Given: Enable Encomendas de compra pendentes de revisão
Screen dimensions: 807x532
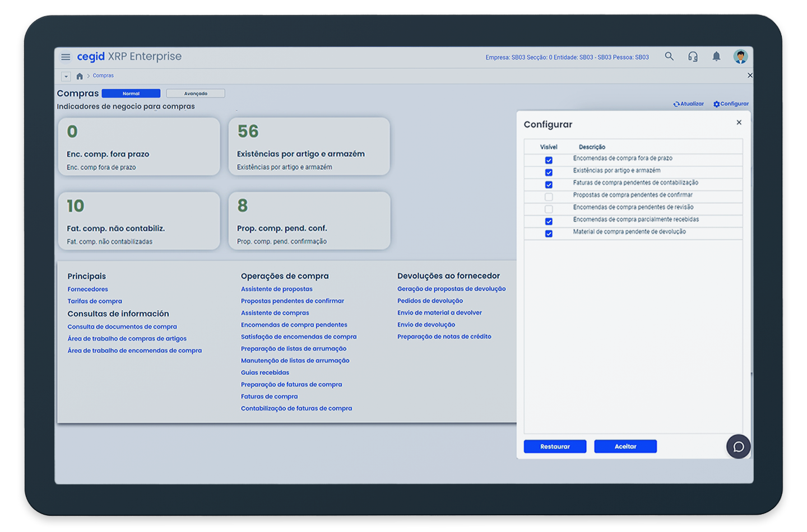Looking at the screenshot, I should point(549,209).
